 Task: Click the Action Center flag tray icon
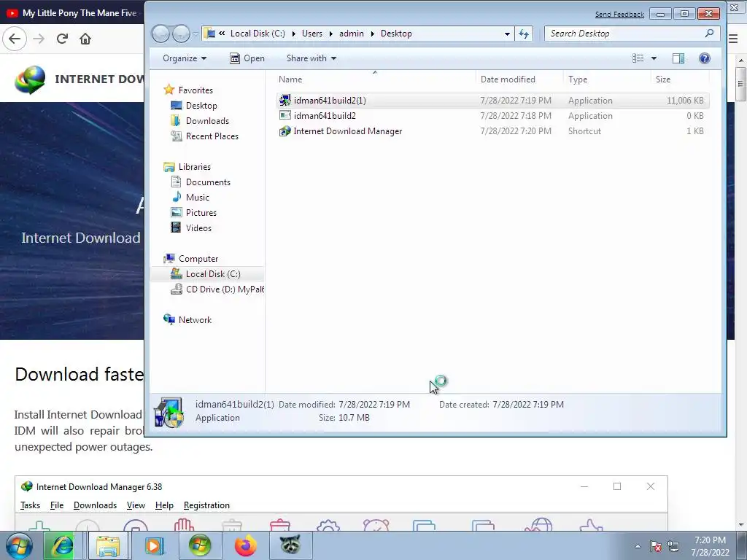click(656, 546)
